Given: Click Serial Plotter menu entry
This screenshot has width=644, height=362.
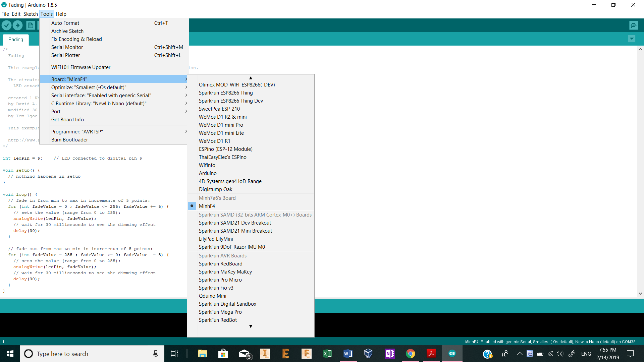Looking at the screenshot, I should coord(65,55).
